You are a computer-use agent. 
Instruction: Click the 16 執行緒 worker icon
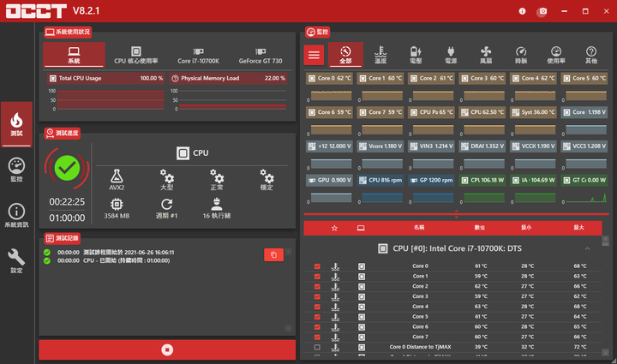coord(217,204)
